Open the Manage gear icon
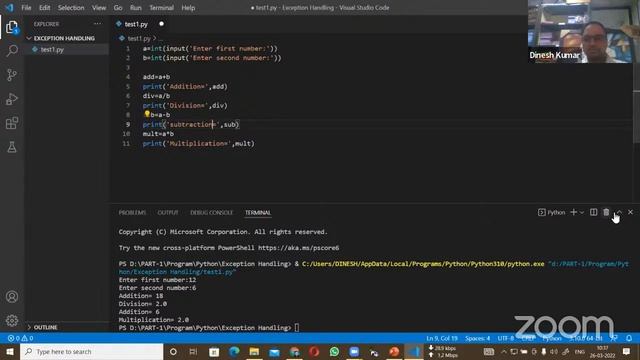This screenshot has width=640, height=360. pyautogui.click(x=12, y=321)
